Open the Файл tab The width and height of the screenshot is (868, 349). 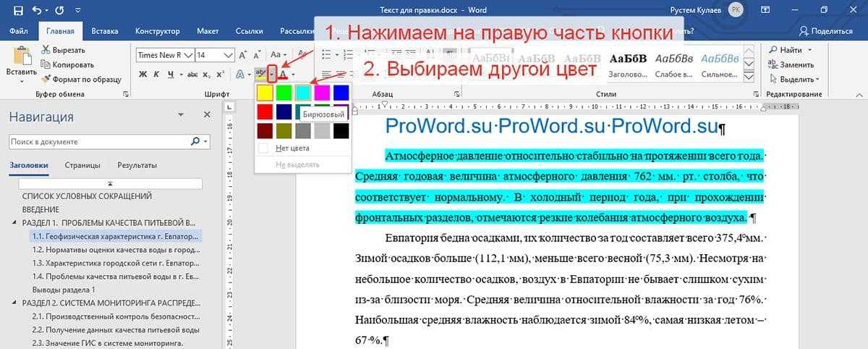coord(20,31)
